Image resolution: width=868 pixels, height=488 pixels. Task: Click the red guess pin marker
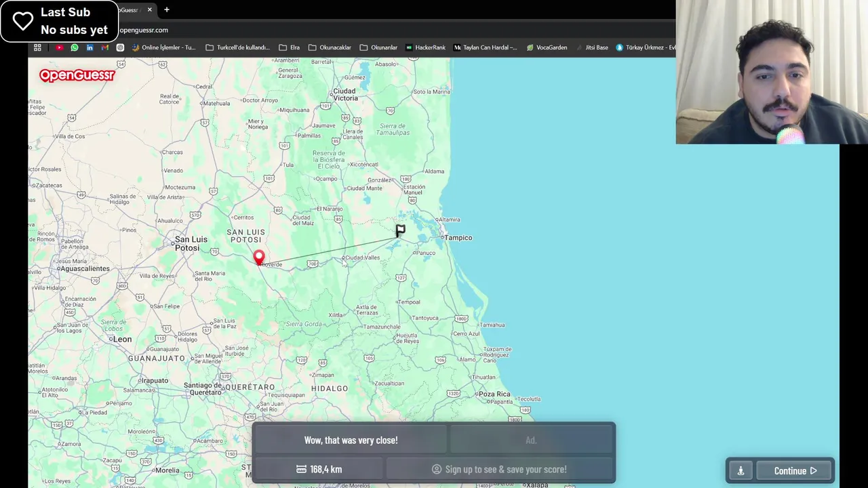coord(259,258)
